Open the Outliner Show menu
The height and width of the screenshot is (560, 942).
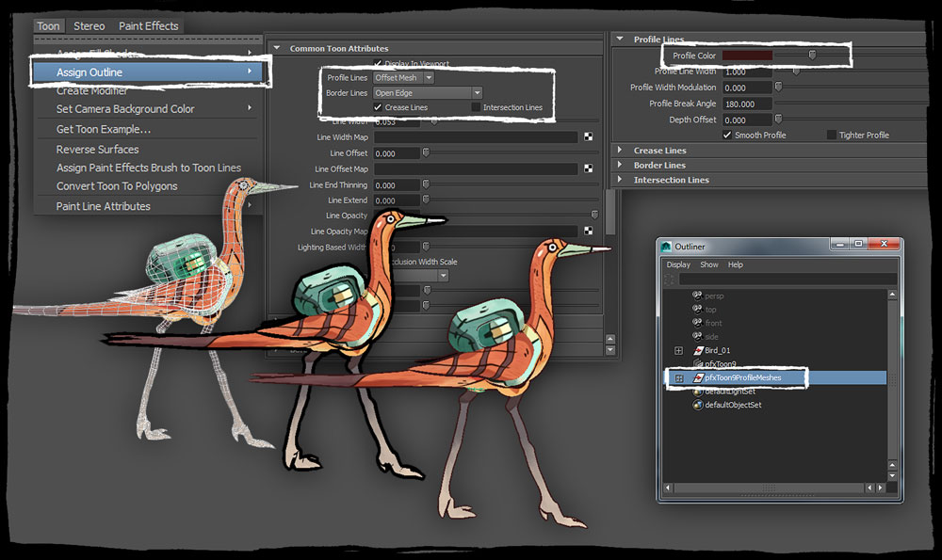[709, 264]
